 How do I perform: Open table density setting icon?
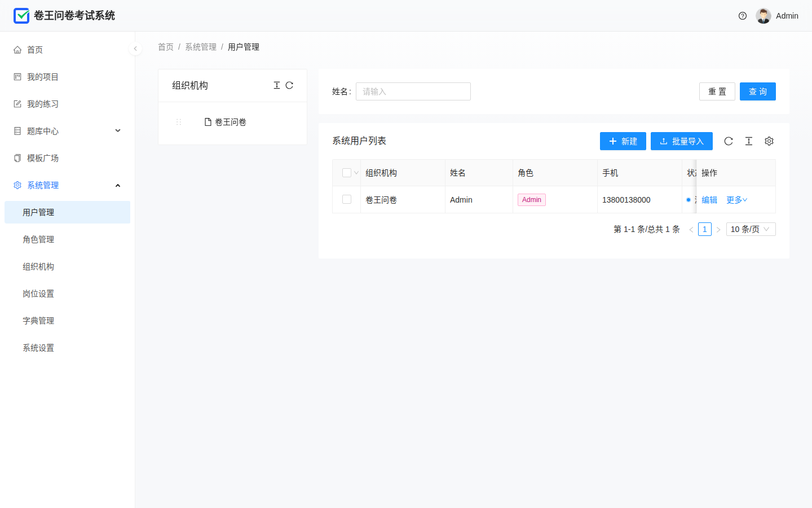click(x=749, y=141)
